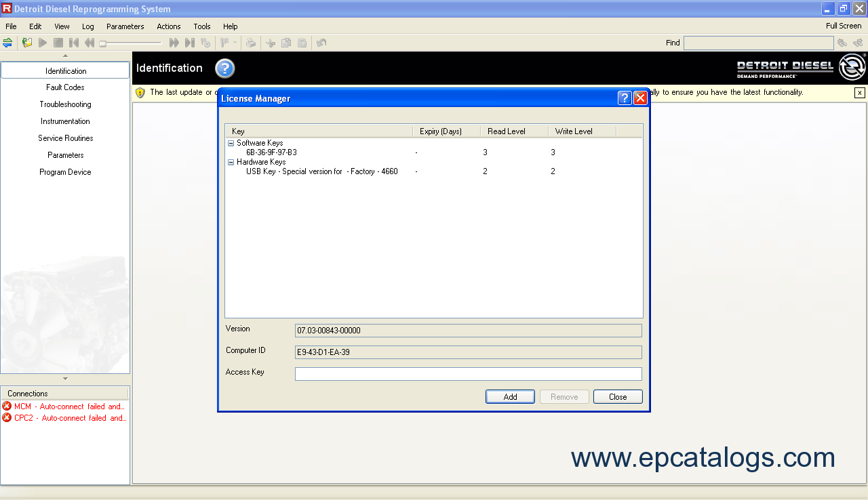This screenshot has height=500, width=868.
Task: Click the connect/disconnect arrows toolbar icon
Action: click(x=7, y=43)
